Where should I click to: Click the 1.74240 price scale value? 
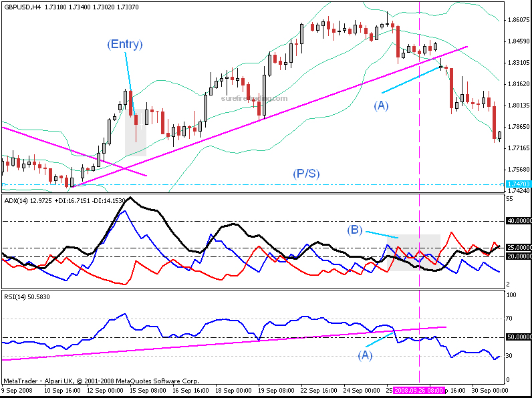(519, 190)
